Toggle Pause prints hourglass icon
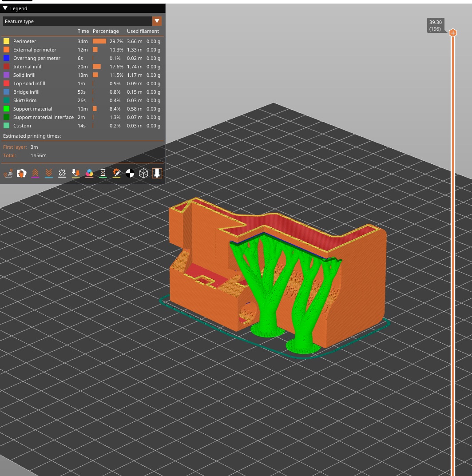This screenshot has width=472, height=476. point(103,173)
